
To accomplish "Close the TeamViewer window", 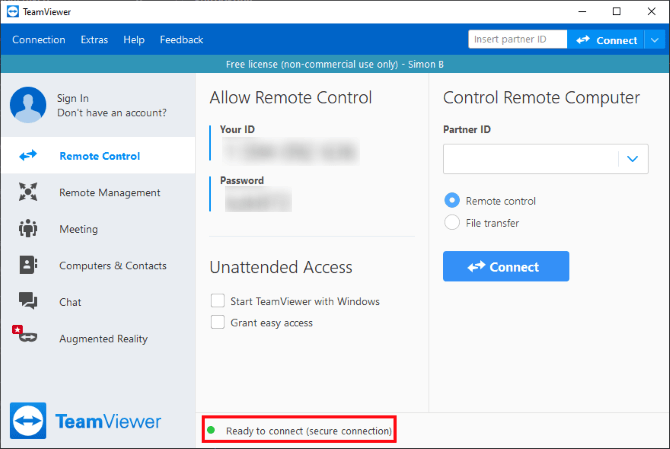I will pyautogui.click(x=651, y=12).
